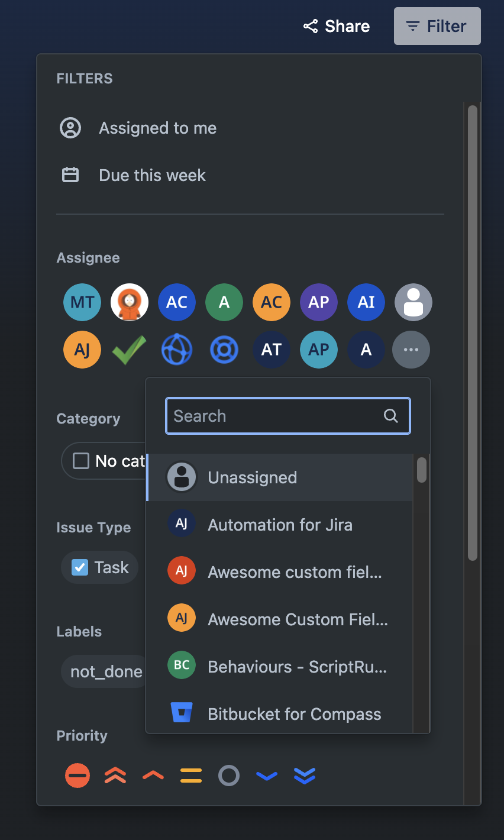Select Unassigned from the assignee dropdown list
504x840 pixels.
252,477
